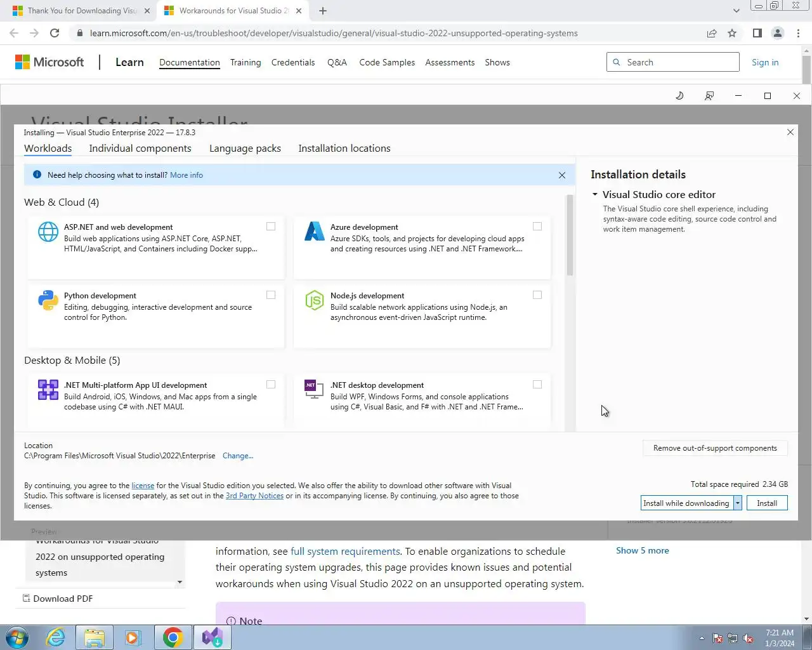
Task: Click the .NET desktop development icon
Action: click(x=315, y=390)
